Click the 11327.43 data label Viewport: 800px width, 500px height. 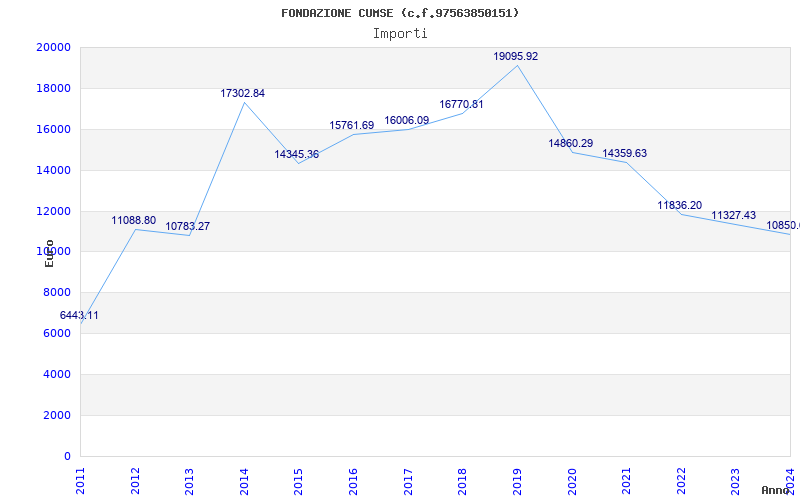734,215
